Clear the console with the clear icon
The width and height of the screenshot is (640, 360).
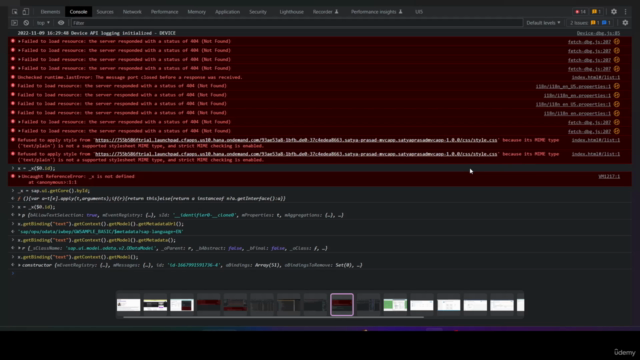pos(26,23)
